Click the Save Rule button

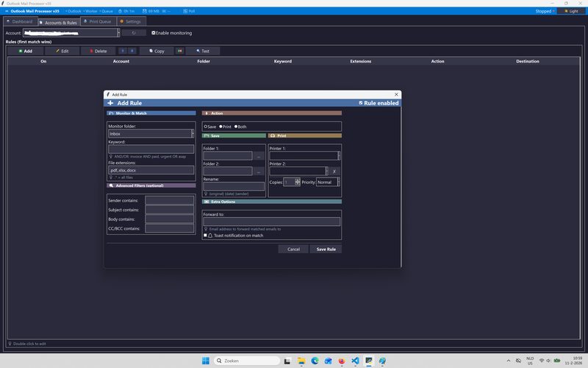pos(326,249)
